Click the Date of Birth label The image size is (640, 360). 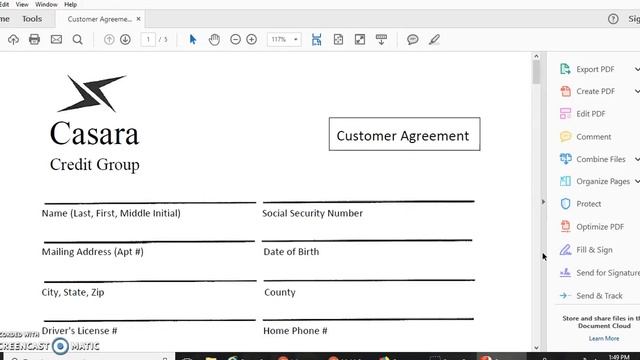pos(291,252)
